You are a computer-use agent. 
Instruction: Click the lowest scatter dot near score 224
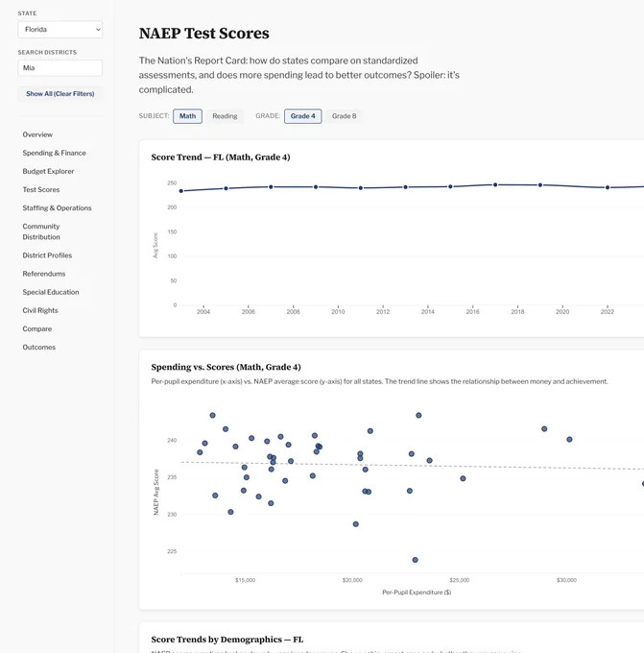click(x=415, y=560)
